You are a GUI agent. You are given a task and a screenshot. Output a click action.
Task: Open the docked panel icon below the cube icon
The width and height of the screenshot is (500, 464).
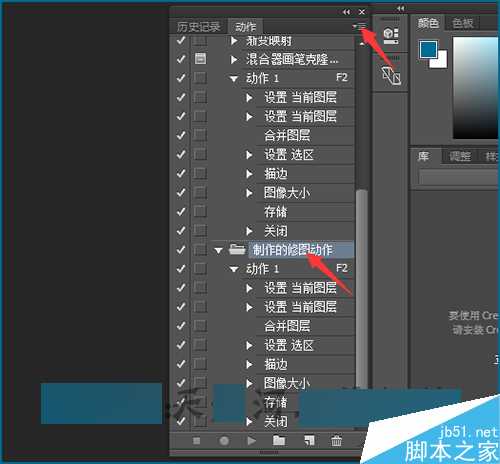pyautogui.click(x=391, y=75)
